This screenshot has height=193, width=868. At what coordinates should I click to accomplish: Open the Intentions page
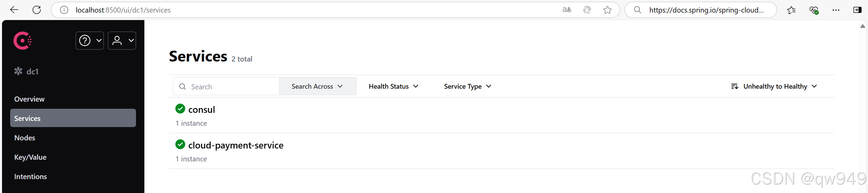point(31,176)
